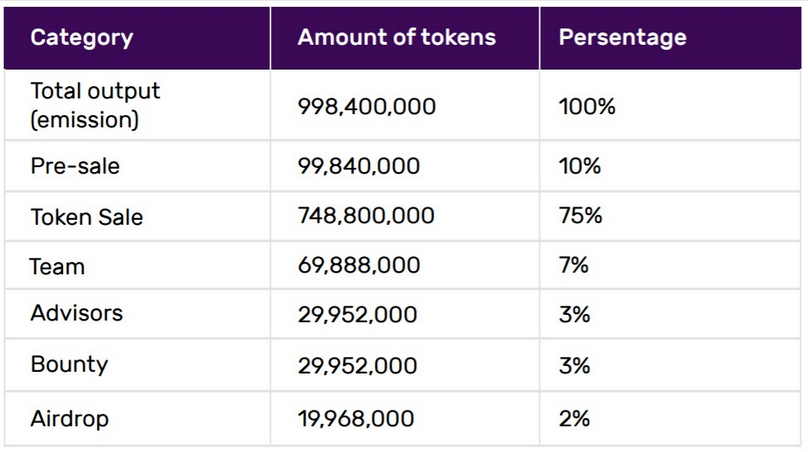Select the Bounty category cell

(69, 365)
